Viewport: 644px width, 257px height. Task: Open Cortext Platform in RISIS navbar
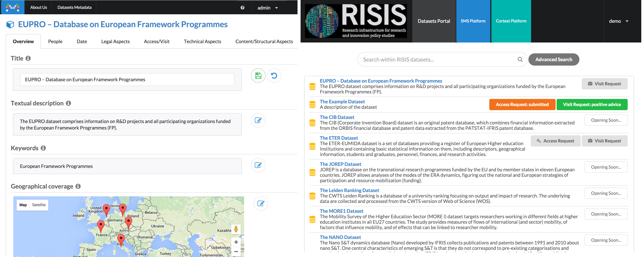[511, 21]
